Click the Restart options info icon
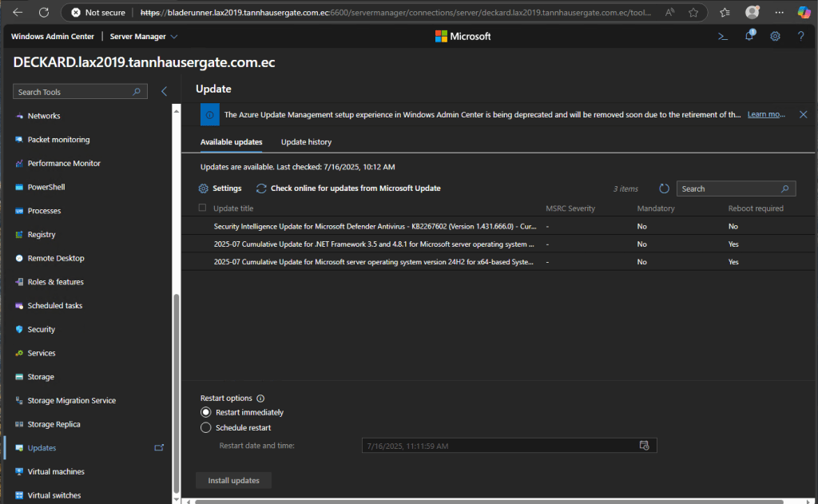The width and height of the screenshot is (818, 504). click(x=260, y=399)
